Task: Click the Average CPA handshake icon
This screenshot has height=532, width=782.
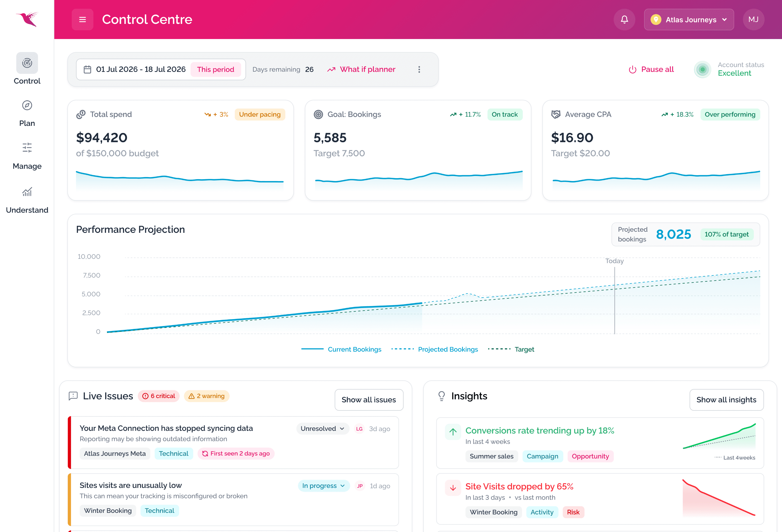Action: tap(556, 114)
